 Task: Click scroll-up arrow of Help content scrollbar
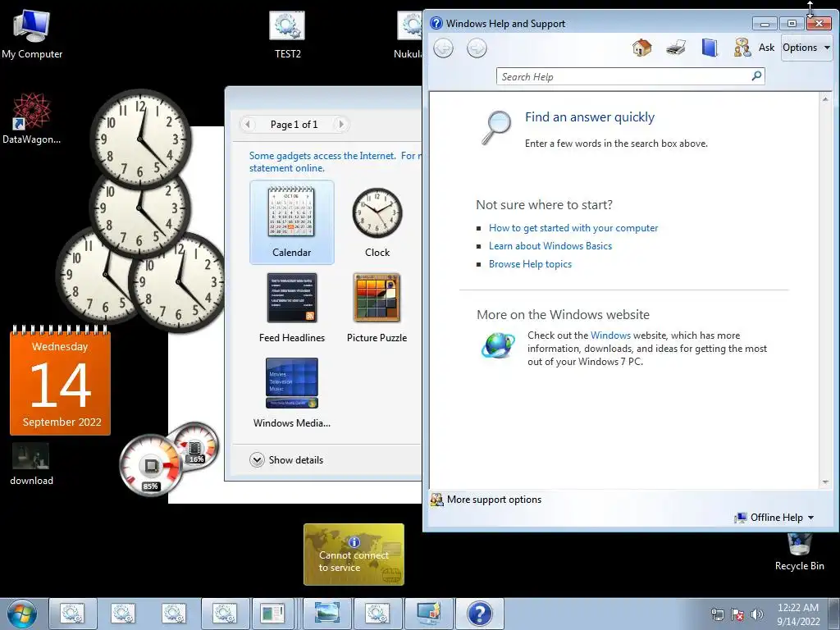825,99
